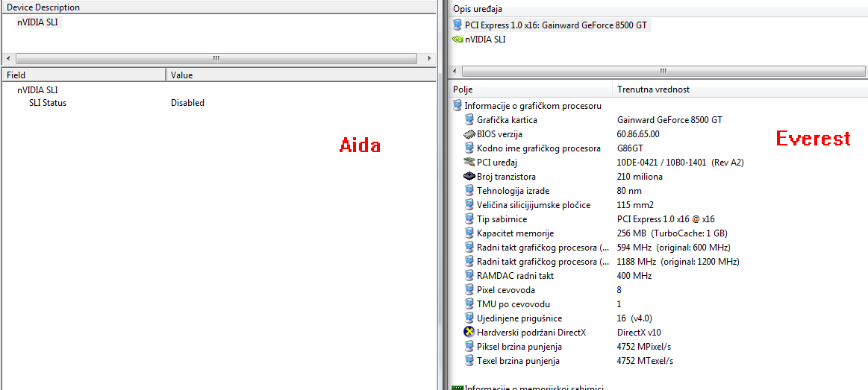The image size is (868, 390).
Task: Click the icon beside the 1188 MHz clock row
Action: [x=469, y=262]
